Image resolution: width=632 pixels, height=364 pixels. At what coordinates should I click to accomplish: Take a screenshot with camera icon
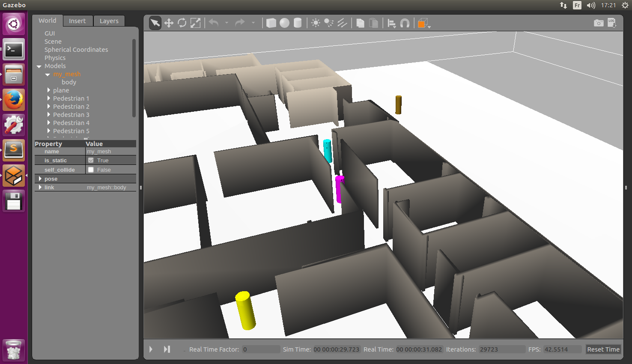[x=599, y=23]
